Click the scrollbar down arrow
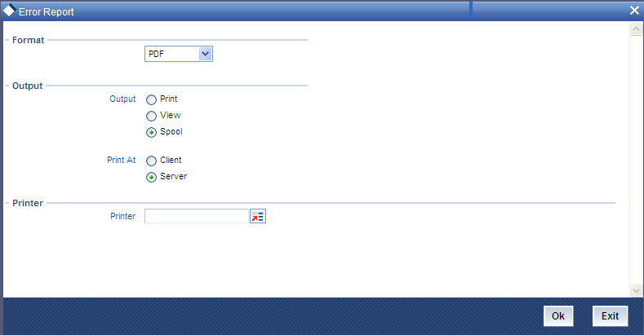Image resolution: width=644 pixels, height=335 pixels. click(x=636, y=290)
